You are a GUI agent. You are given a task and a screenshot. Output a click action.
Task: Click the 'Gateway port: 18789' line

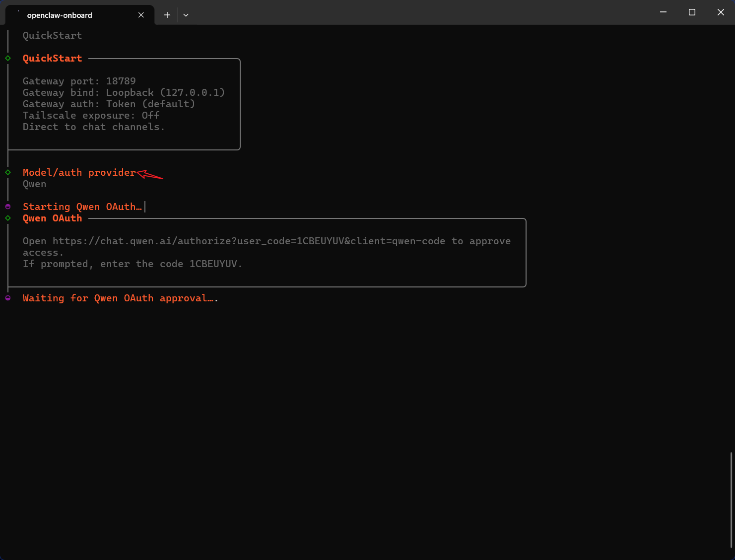pyautogui.click(x=79, y=81)
